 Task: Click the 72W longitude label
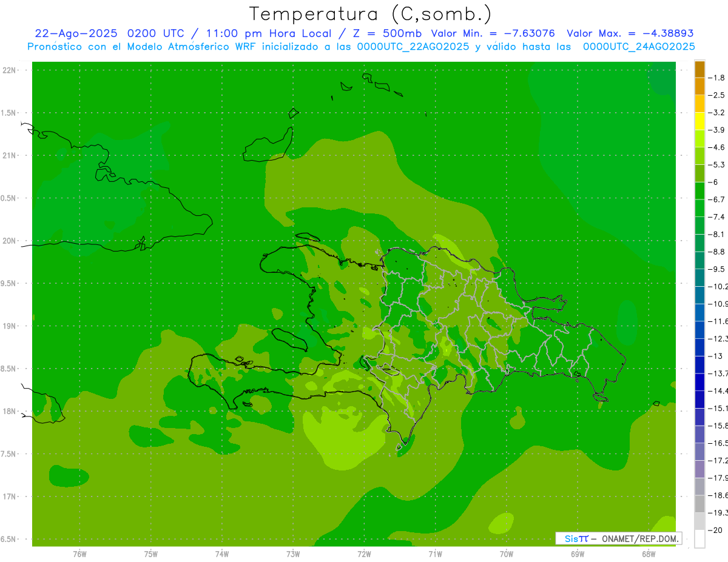coord(364,554)
